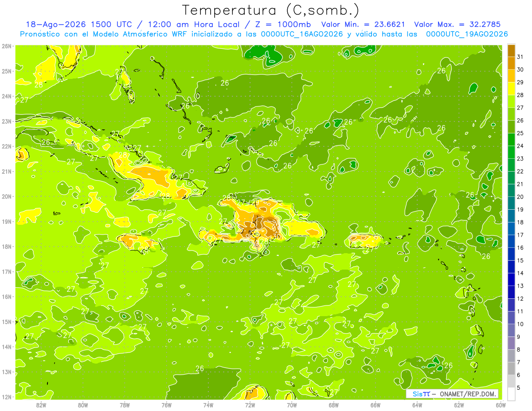Image resolution: width=532 pixels, height=411 pixels.
Task: Click the 80W longitude axis label
Action: (x=83, y=405)
